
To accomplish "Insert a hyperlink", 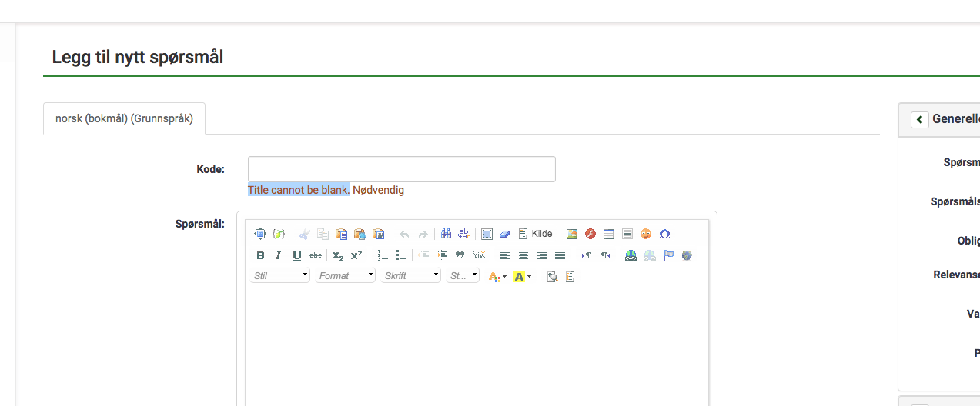I will pyautogui.click(x=631, y=255).
